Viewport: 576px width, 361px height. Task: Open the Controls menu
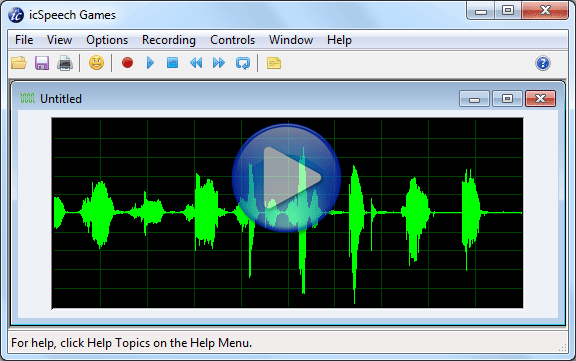tap(232, 40)
